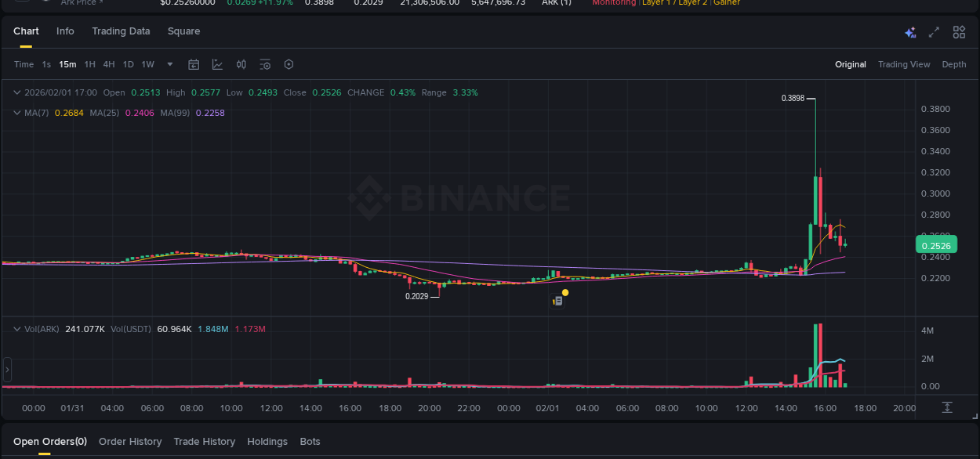Open the chart settings hexagon icon
980x459 pixels.
tap(289, 64)
